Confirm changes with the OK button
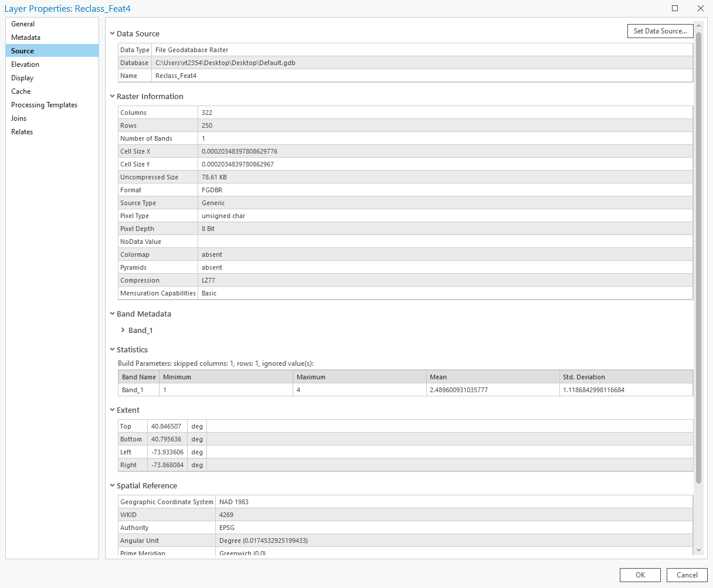Screen dimensions: 713x588 pyautogui.click(x=640, y=575)
